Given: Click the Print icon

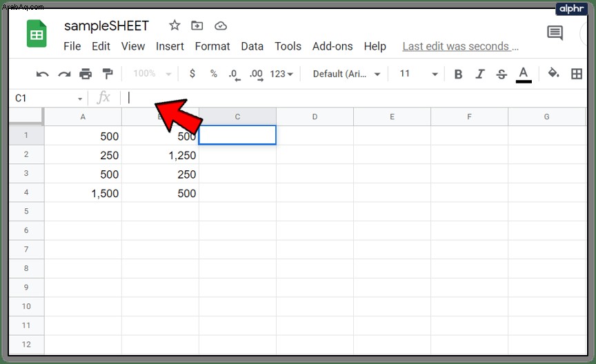Looking at the screenshot, I should [86, 73].
